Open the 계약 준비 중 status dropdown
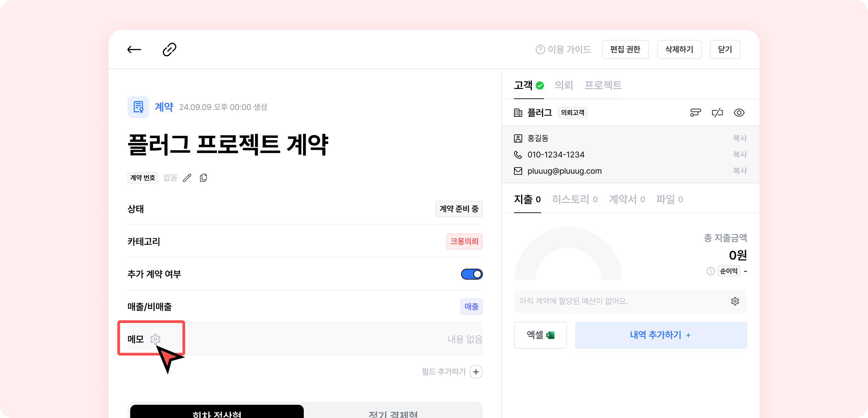The width and height of the screenshot is (868, 418). tap(459, 209)
